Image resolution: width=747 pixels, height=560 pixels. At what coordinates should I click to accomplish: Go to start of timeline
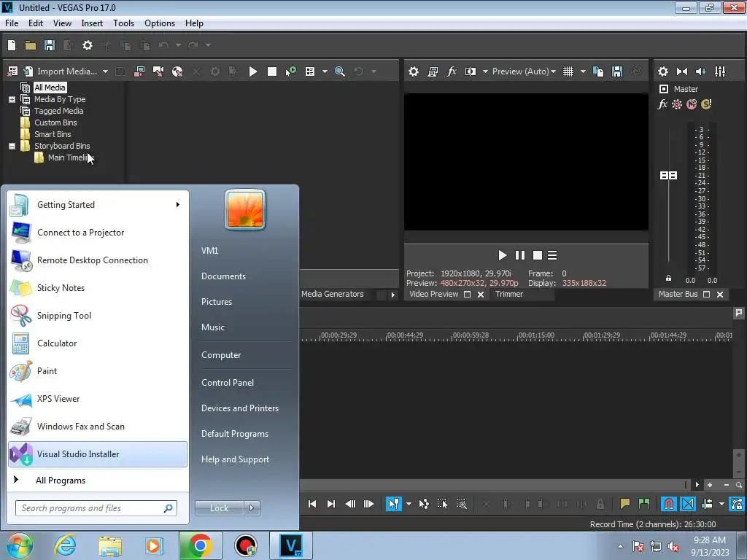pos(312,504)
